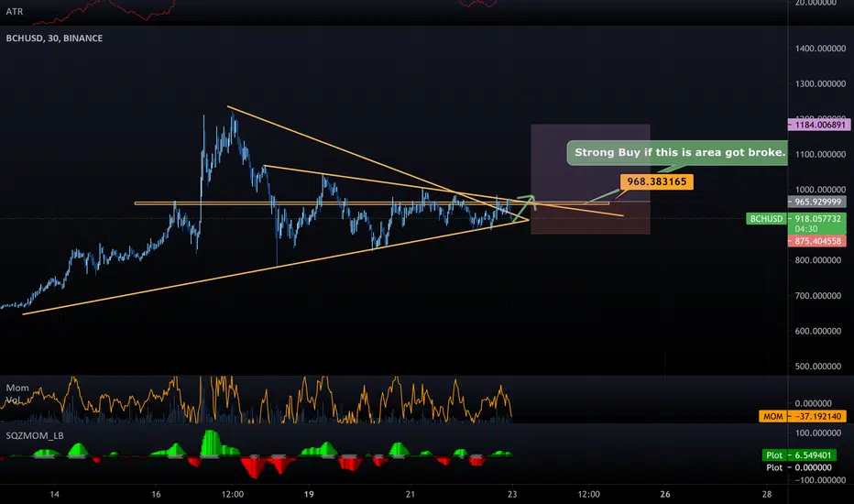Select the 918.057732 BCHUSD price tag
Image resolution: width=854 pixels, height=504 pixels.
coord(817,218)
